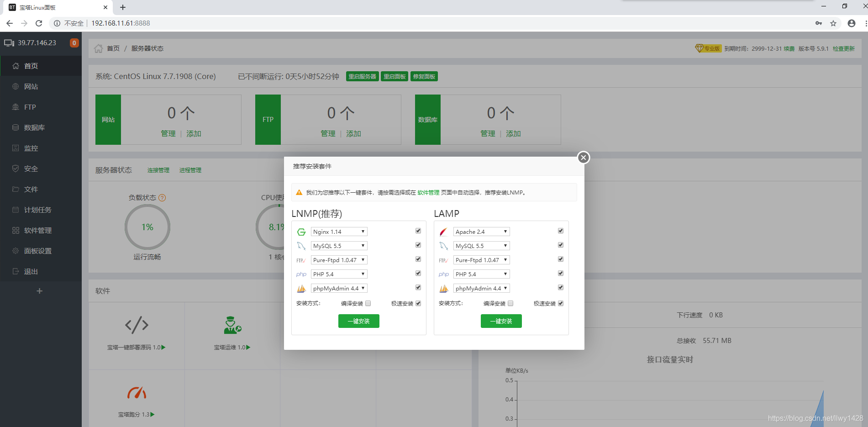Click the load status help question icon
This screenshot has width=868, height=427.
point(162,198)
